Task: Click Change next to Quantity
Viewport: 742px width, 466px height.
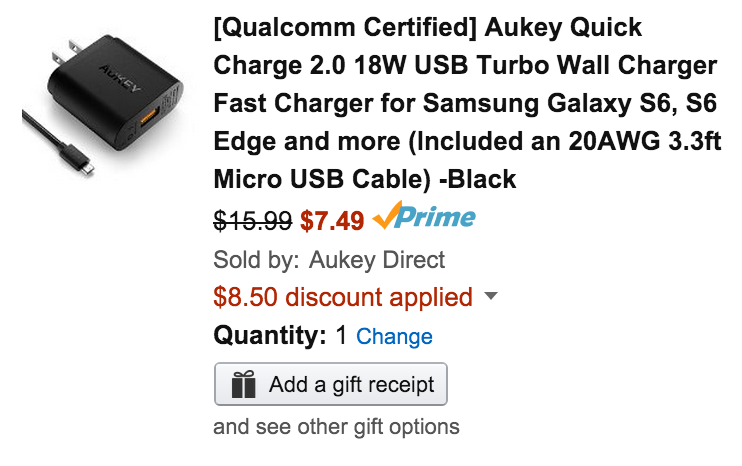Action: (394, 336)
